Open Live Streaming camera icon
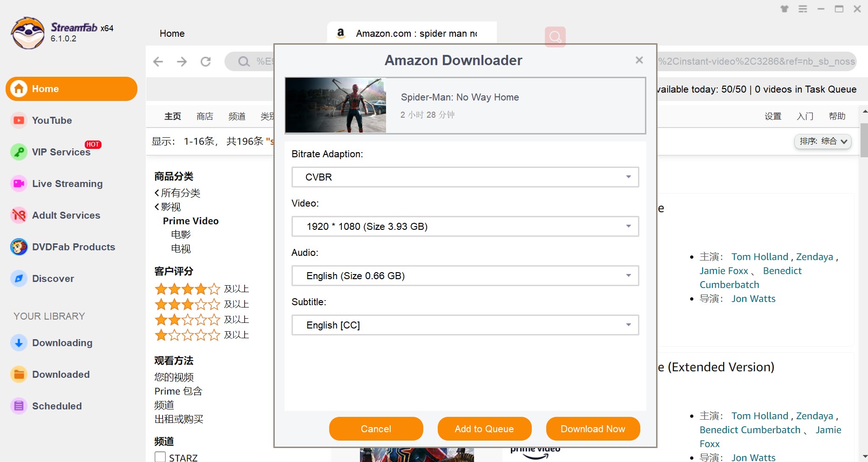Image resolution: width=868 pixels, height=462 pixels. click(x=19, y=184)
